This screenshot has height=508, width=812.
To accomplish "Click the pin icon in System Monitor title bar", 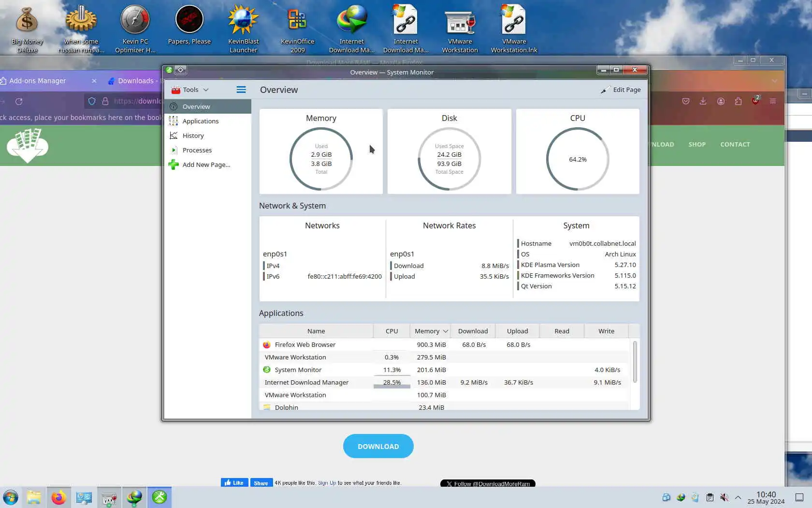I will tap(181, 70).
